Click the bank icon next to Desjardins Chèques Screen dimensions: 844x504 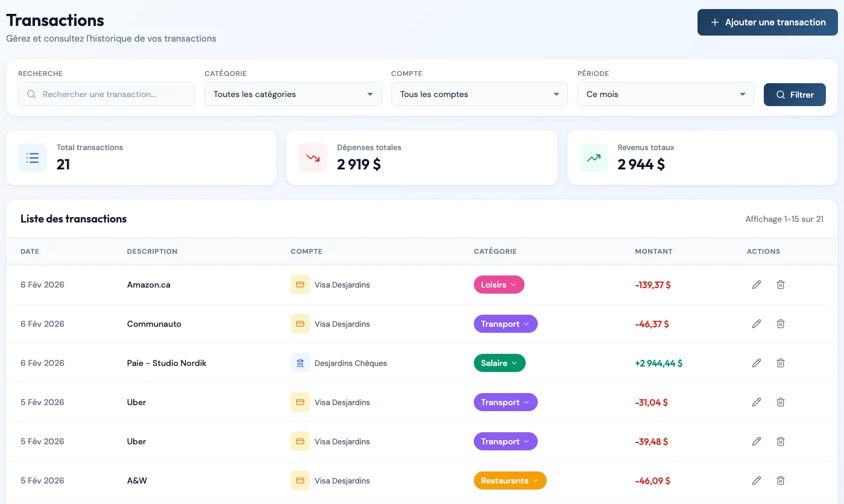tap(300, 363)
